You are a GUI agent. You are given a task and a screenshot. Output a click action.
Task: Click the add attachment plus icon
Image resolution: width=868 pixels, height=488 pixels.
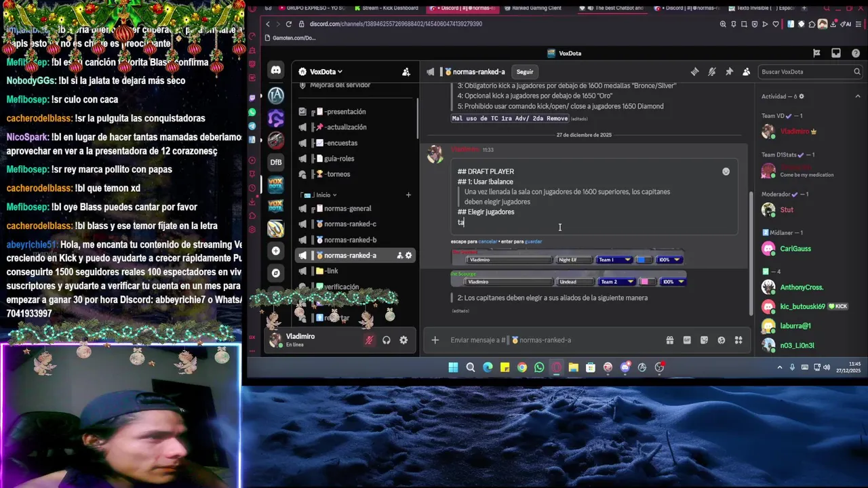[x=435, y=340]
